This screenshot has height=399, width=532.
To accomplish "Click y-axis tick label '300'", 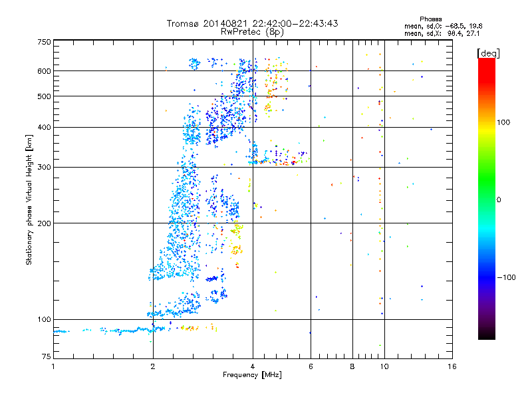I will tap(44, 167).
